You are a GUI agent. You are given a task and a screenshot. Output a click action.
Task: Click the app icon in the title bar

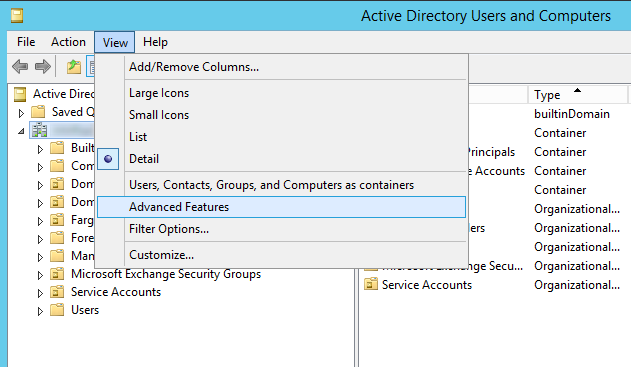[x=17, y=16]
